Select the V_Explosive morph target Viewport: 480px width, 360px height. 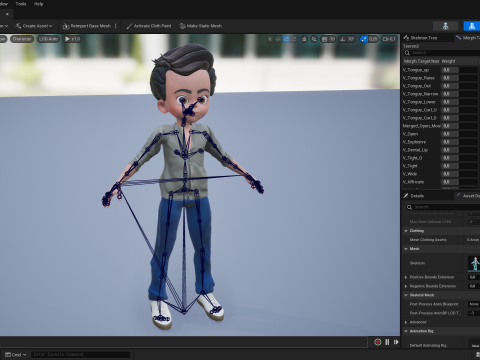(415, 142)
